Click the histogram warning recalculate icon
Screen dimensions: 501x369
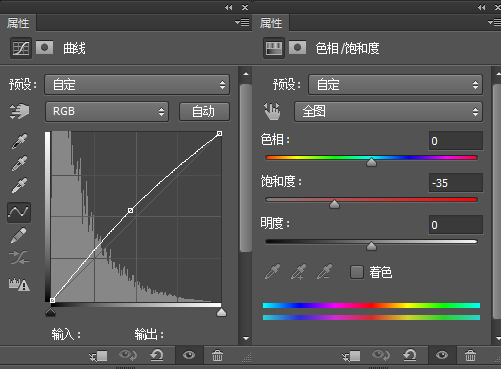19,284
